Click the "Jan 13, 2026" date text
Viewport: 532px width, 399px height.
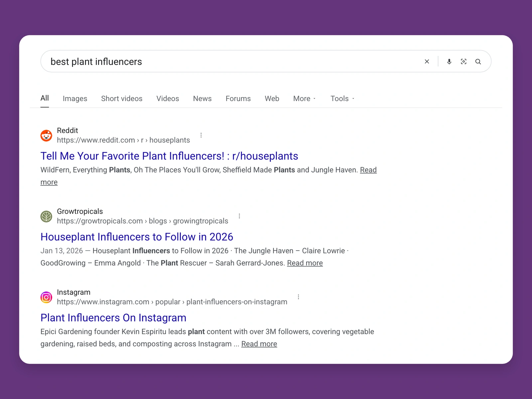pos(62,251)
